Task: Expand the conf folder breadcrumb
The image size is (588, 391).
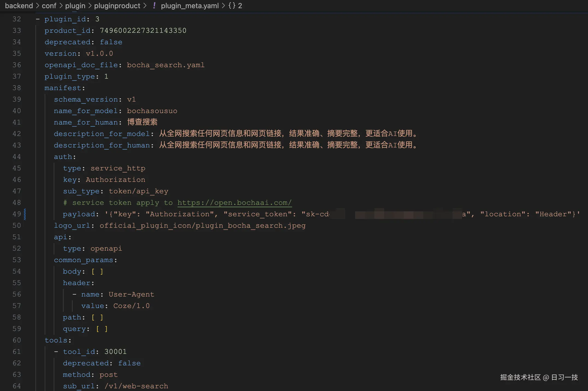Action: (x=49, y=5)
